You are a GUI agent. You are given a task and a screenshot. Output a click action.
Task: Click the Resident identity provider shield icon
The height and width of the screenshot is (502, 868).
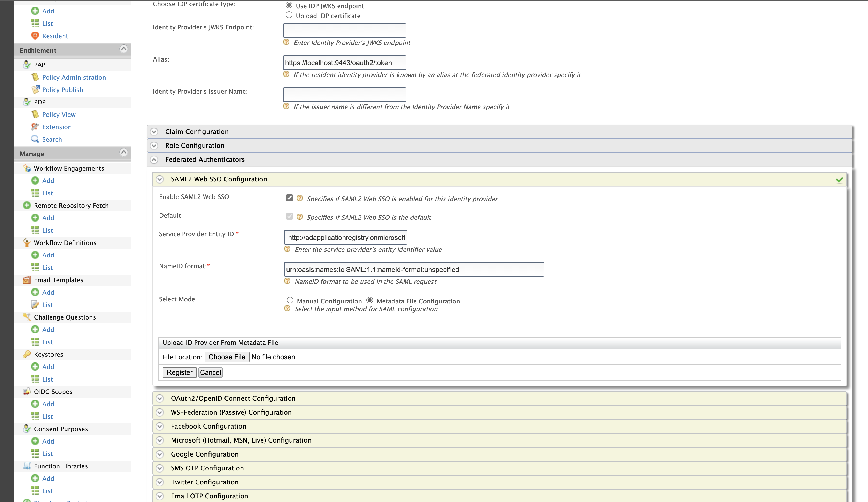click(35, 35)
